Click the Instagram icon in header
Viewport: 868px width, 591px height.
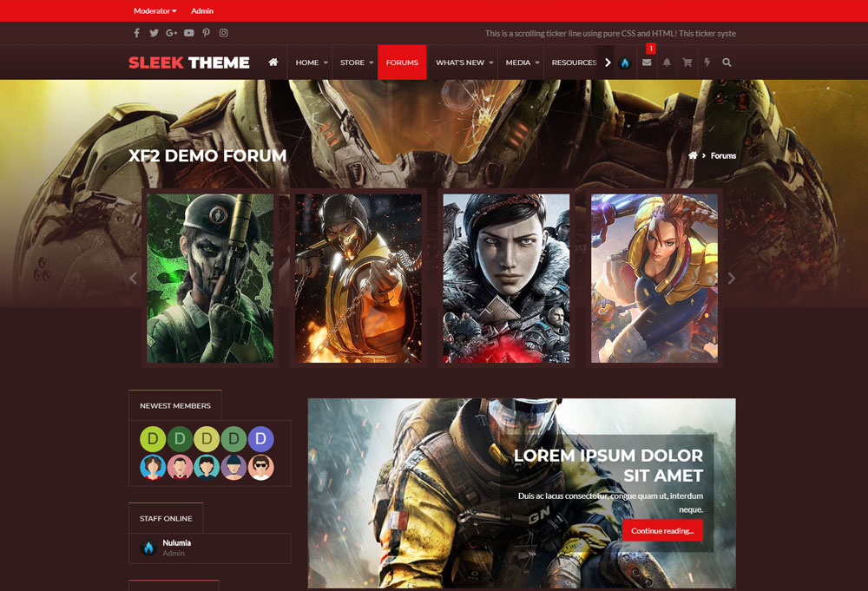coord(223,33)
